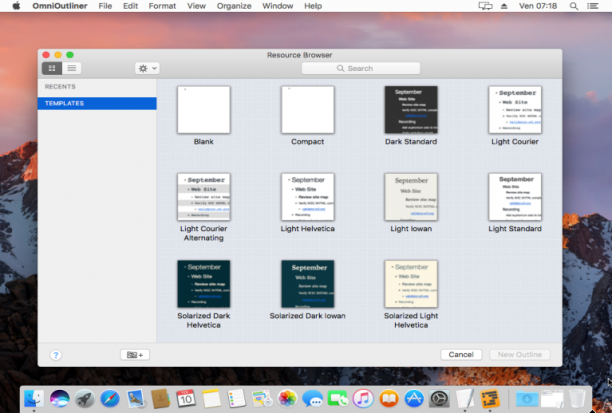Open the gear action dropdown
Viewport: 612px width, 413px height.
(147, 68)
